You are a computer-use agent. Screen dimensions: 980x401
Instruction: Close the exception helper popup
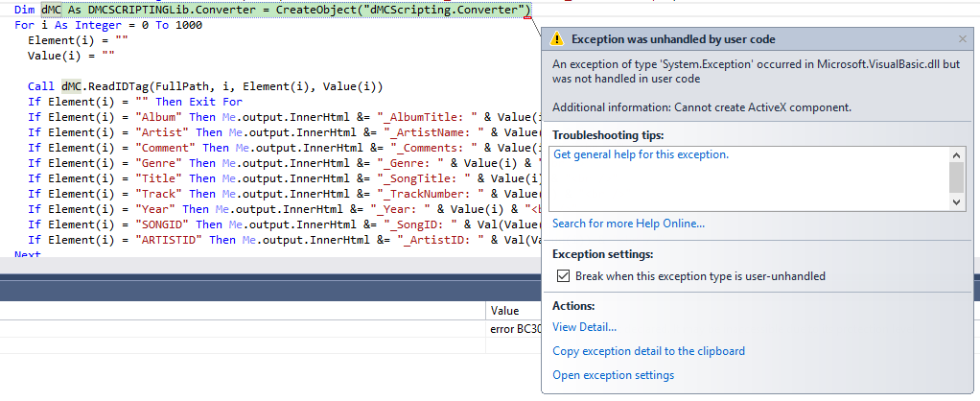pos(962,39)
